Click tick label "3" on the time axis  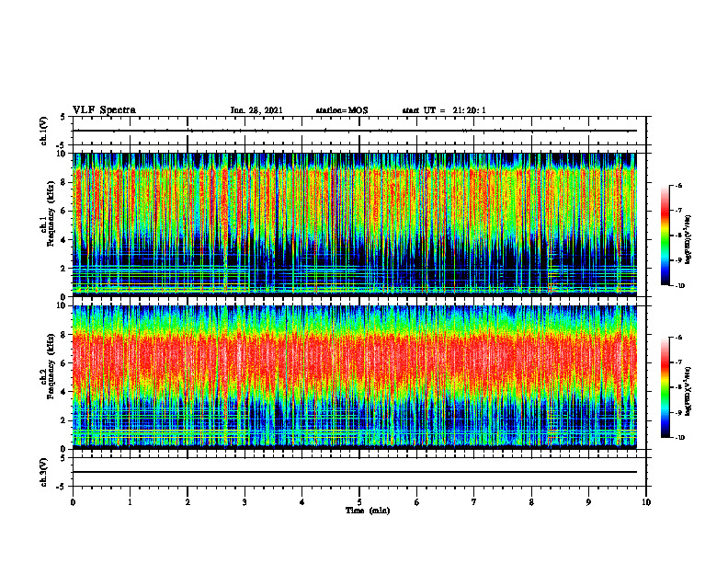pos(245,502)
